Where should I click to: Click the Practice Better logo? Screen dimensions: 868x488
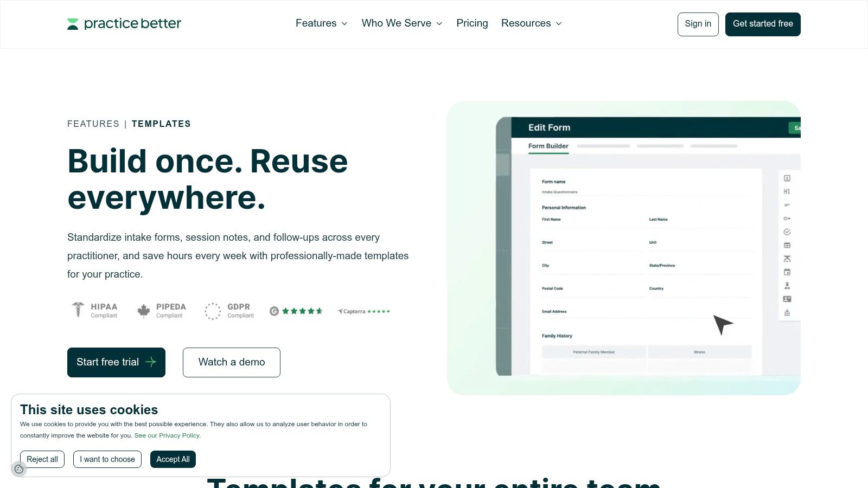click(x=124, y=23)
